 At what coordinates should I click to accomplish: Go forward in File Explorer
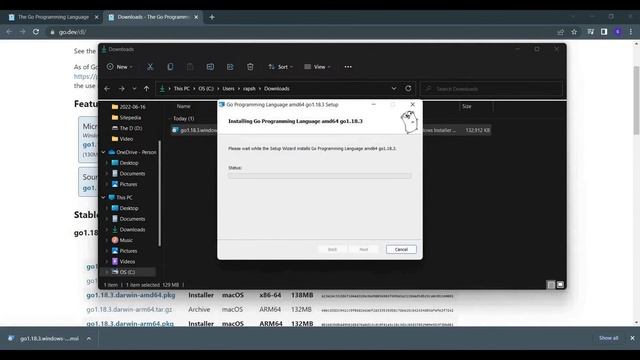click(x=122, y=89)
